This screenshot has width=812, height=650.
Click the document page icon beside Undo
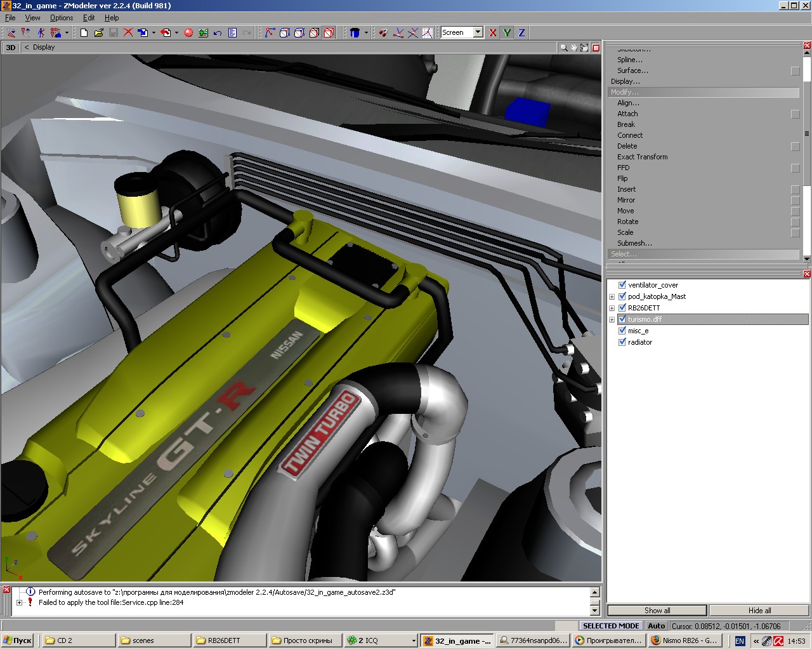[232, 32]
